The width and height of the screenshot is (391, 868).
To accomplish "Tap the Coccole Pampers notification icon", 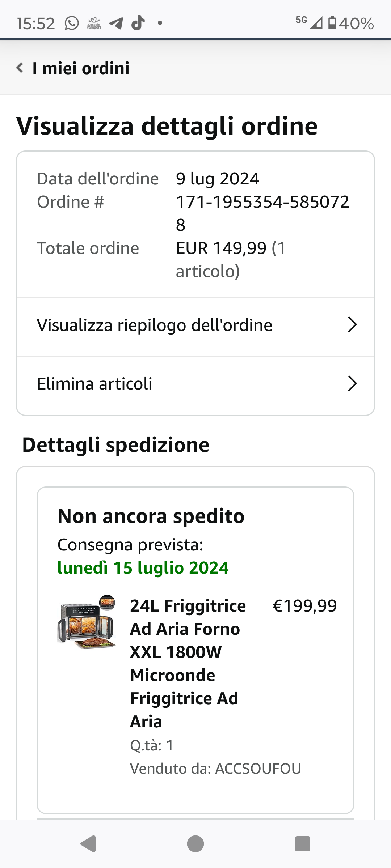I will click(x=94, y=24).
